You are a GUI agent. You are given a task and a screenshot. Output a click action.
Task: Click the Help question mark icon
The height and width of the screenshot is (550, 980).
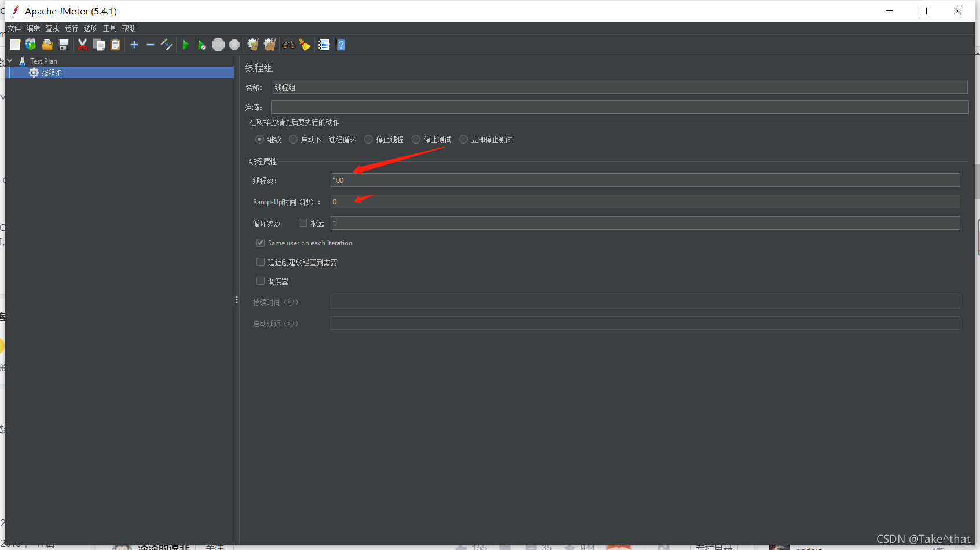tap(341, 45)
